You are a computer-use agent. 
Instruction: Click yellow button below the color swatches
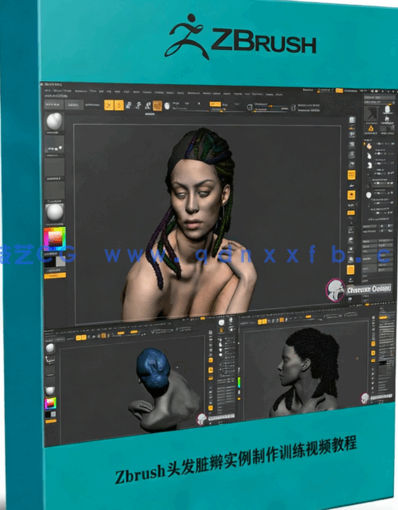tap(55, 275)
